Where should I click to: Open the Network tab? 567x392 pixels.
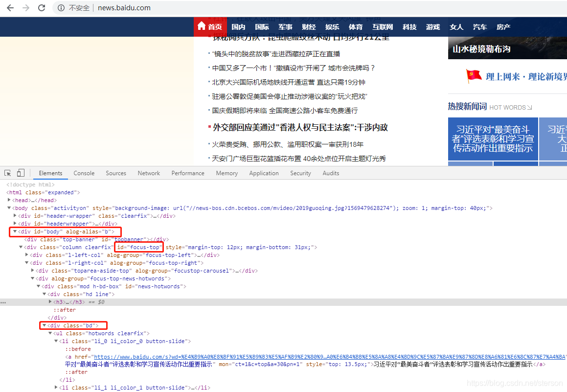[x=149, y=173]
